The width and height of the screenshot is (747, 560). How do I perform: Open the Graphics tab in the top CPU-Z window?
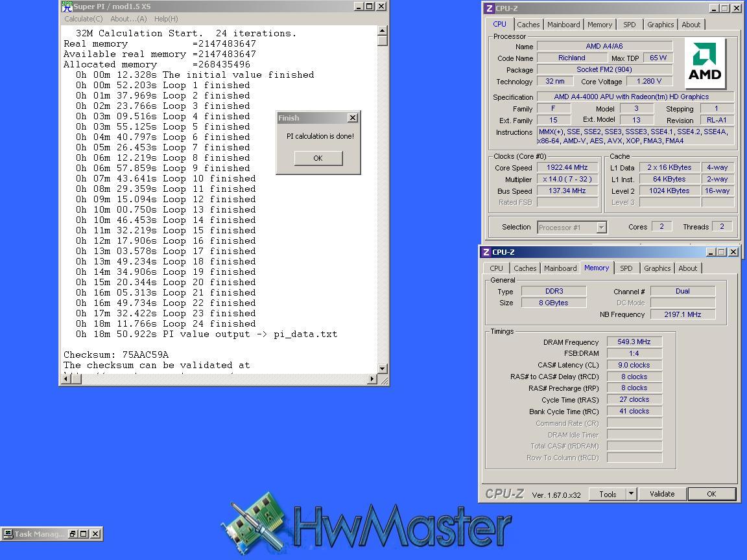click(x=660, y=25)
